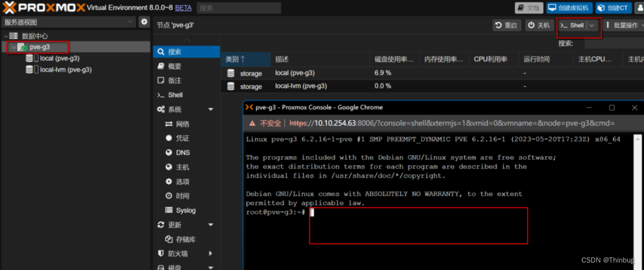Click the 6.9 % disk usage cell

coord(383,74)
